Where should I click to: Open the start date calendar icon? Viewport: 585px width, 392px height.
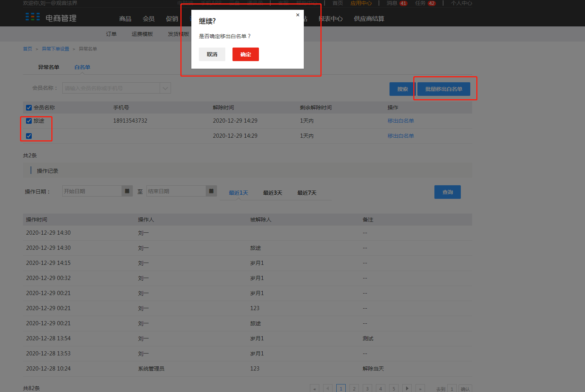tap(127, 191)
